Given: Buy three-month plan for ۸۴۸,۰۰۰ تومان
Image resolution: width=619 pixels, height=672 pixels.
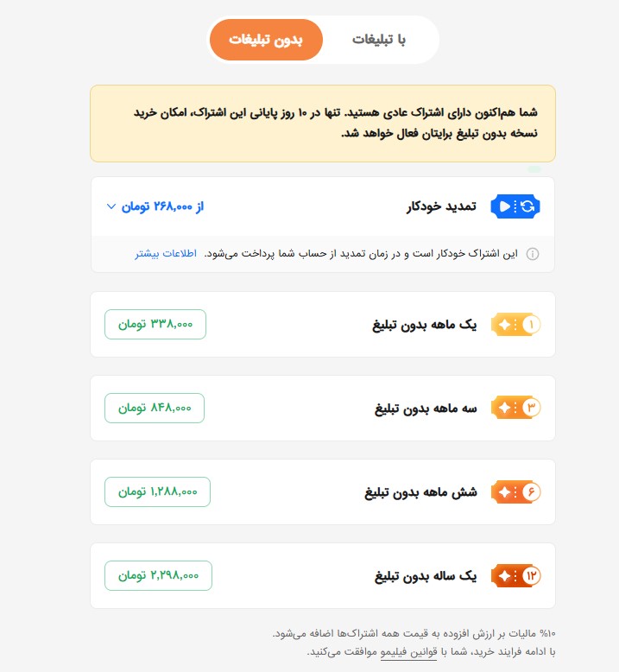Looking at the screenshot, I should [x=155, y=408].
